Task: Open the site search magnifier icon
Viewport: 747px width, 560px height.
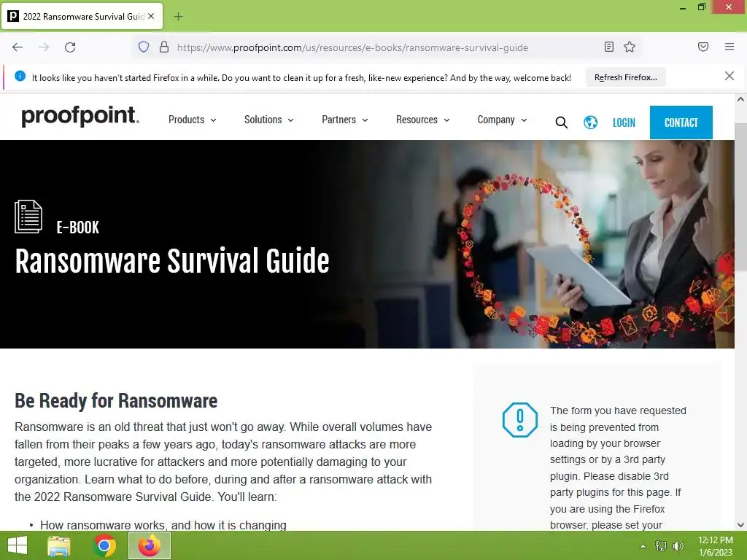Action: pos(561,122)
